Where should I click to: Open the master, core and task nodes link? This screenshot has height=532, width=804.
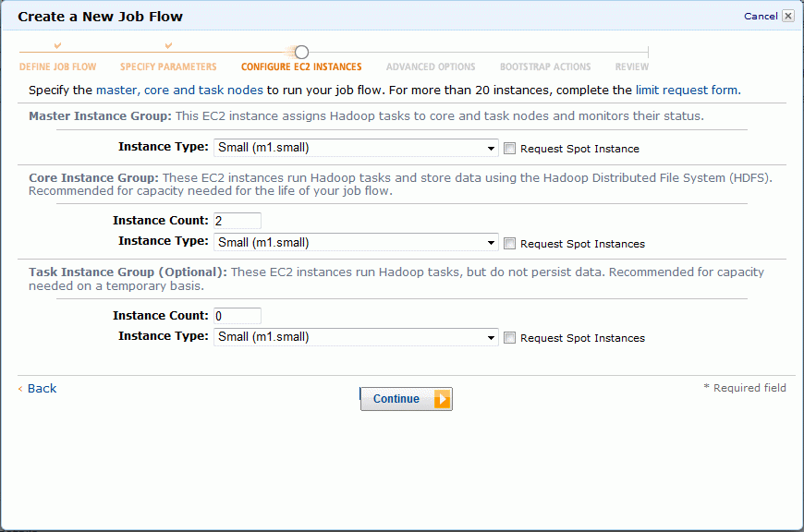[x=179, y=91]
